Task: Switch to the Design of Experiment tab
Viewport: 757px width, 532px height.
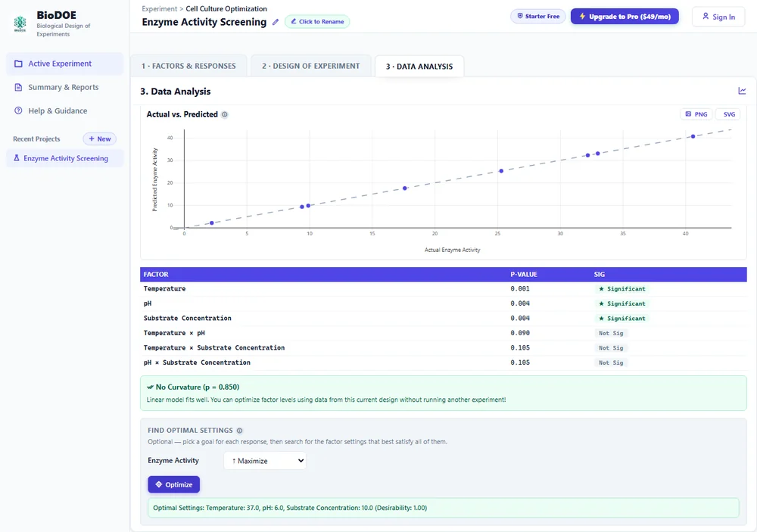Action: click(x=311, y=66)
